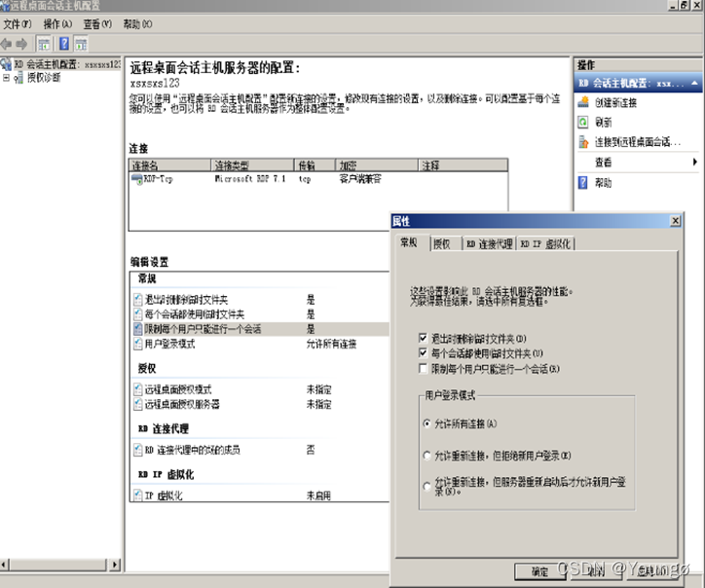Screen dimensions: 705x588
Task: Switch to the RD IP 虚拟化 tab
Action: click(x=545, y=244)
